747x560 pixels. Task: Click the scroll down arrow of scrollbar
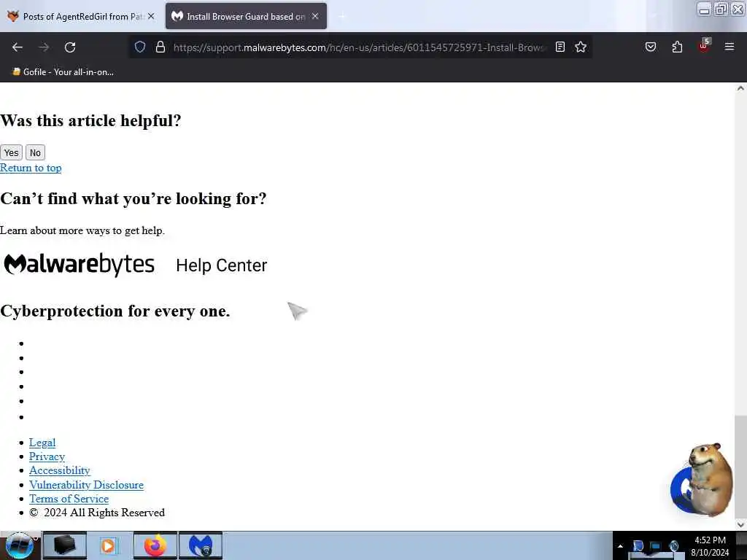click(x=740, y=524)
